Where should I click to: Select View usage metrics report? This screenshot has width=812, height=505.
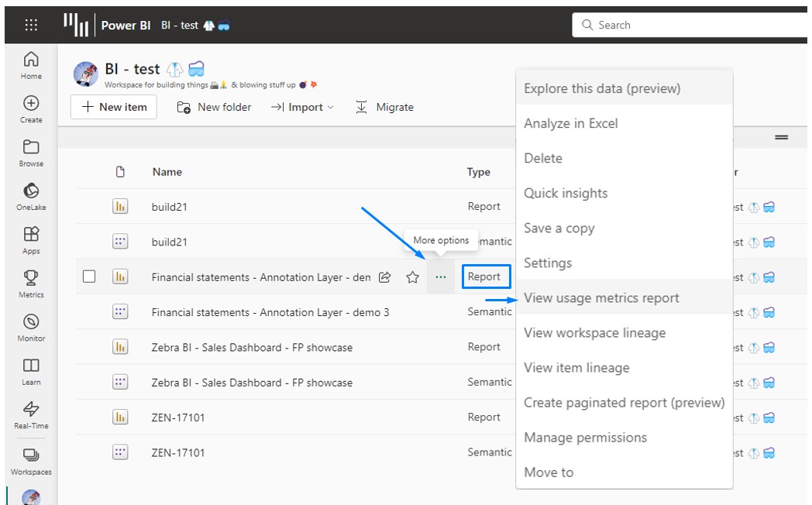601,298
